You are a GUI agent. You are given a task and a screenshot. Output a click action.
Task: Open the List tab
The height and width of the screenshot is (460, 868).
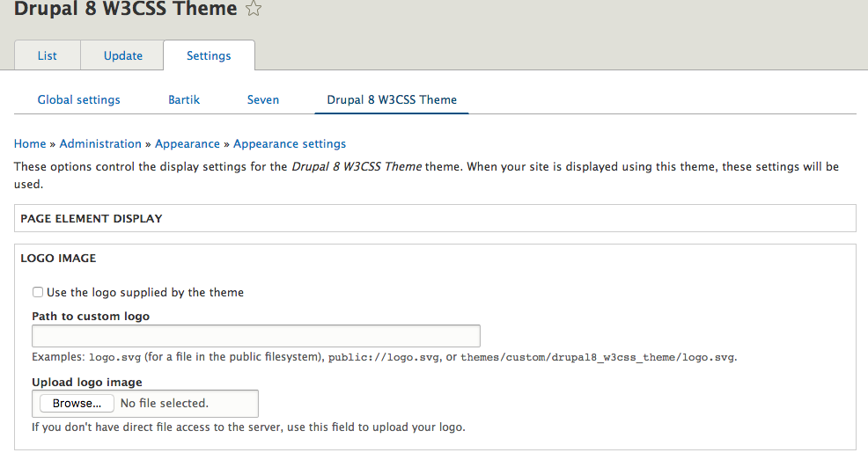tap(47, 55)
